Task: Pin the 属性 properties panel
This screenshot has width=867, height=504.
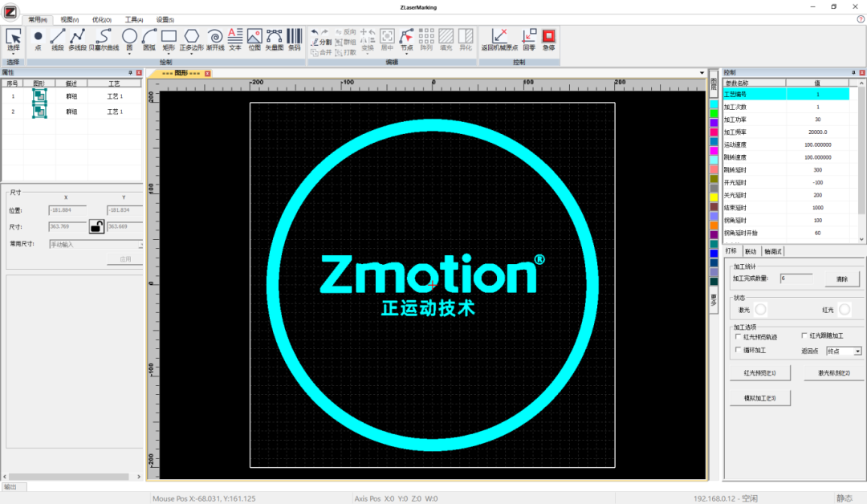Action: coord(131,72)
